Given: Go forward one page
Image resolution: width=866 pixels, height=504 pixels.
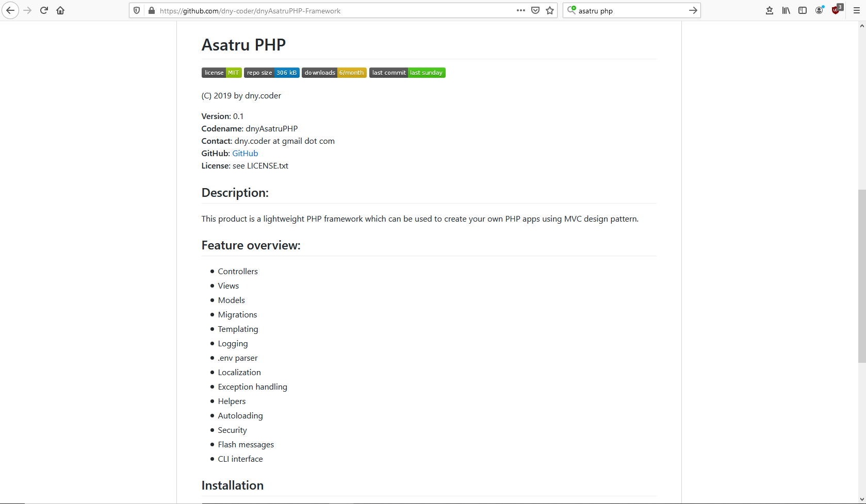Looking at the screenshot, I should [x=27, y=10].
